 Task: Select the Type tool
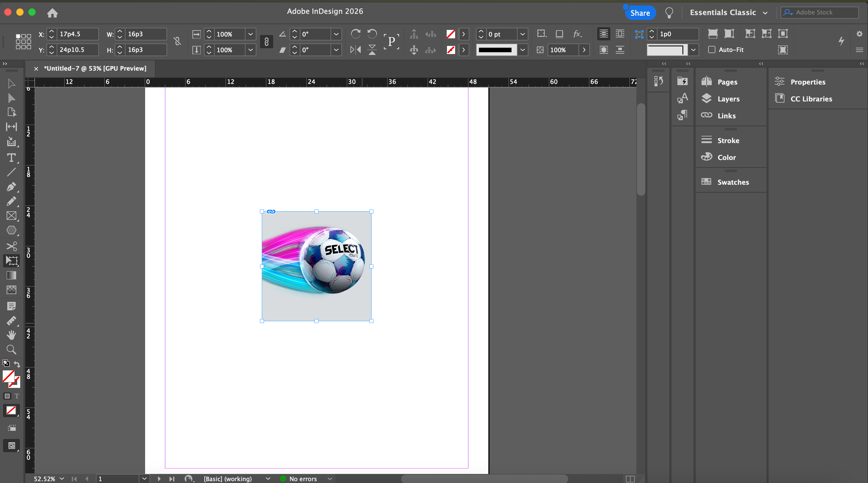11,158
